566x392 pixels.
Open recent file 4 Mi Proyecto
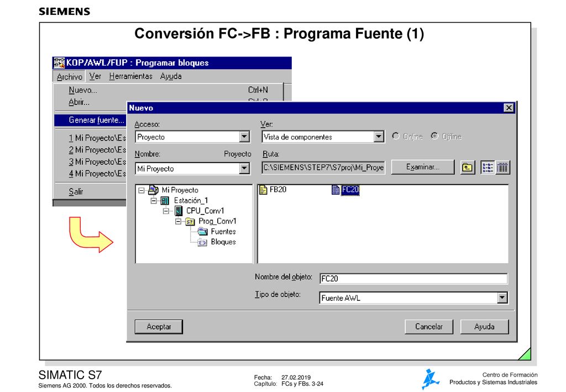[91, 174]
